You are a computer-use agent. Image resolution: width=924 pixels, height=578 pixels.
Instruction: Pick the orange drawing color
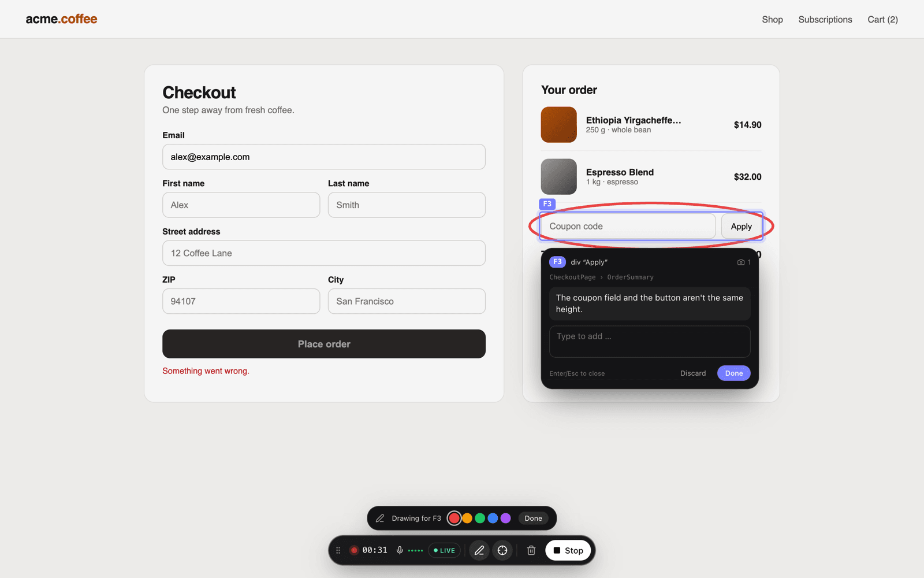click(467, 518)
